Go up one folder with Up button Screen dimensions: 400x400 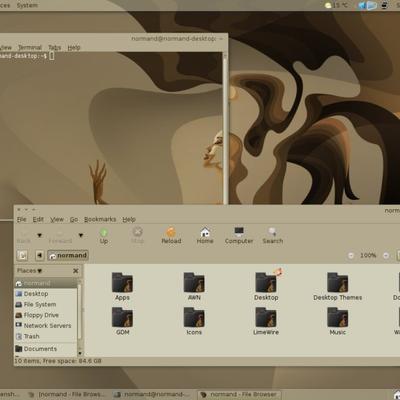[x=104, y=236]
